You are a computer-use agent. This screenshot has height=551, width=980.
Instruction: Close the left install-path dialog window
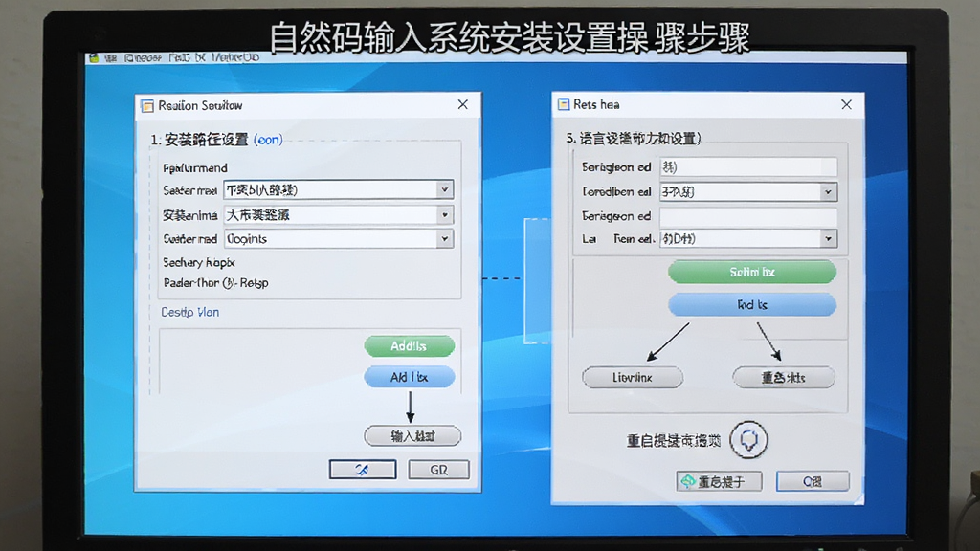(462, 104)
